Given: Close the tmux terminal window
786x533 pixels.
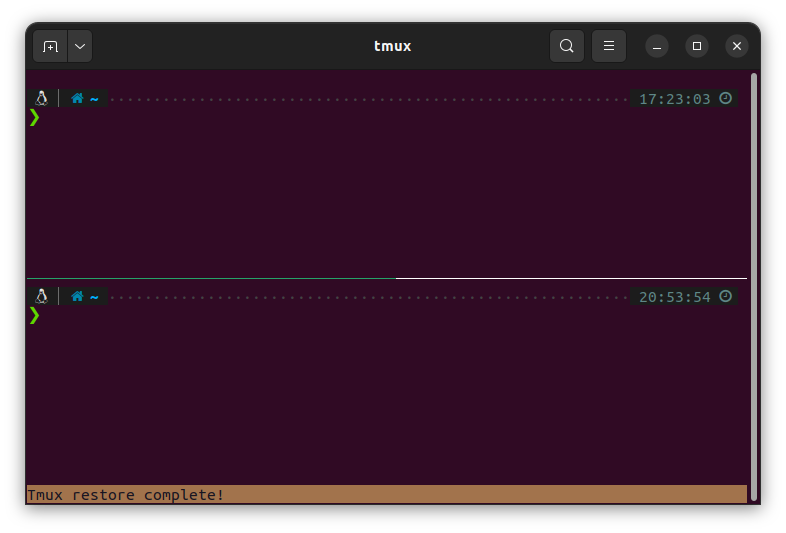Looking at the screenshot, I should [x=737, y=46].
